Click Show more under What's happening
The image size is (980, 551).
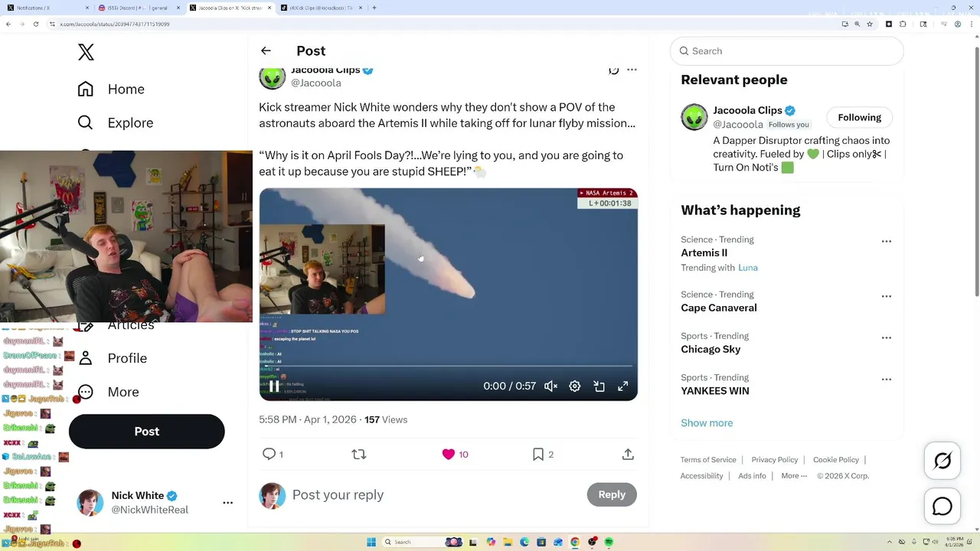[x=707, y=422]
